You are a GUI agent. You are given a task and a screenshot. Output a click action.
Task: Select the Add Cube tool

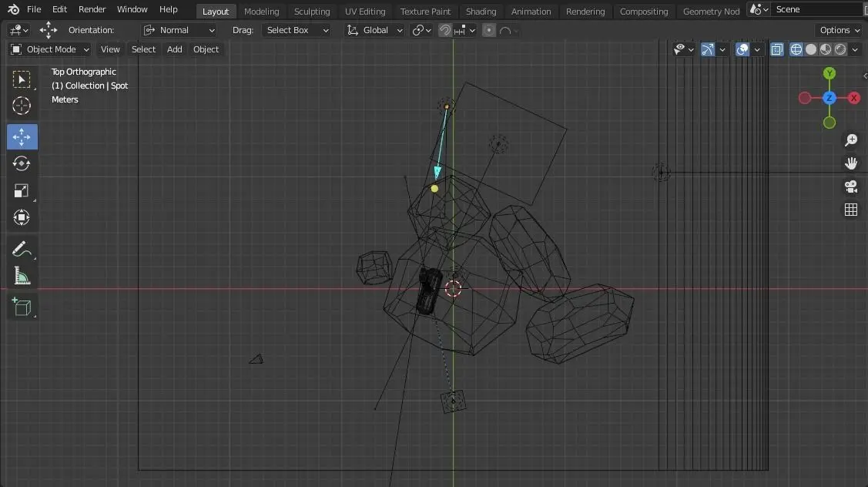click(x=22, y=307)
